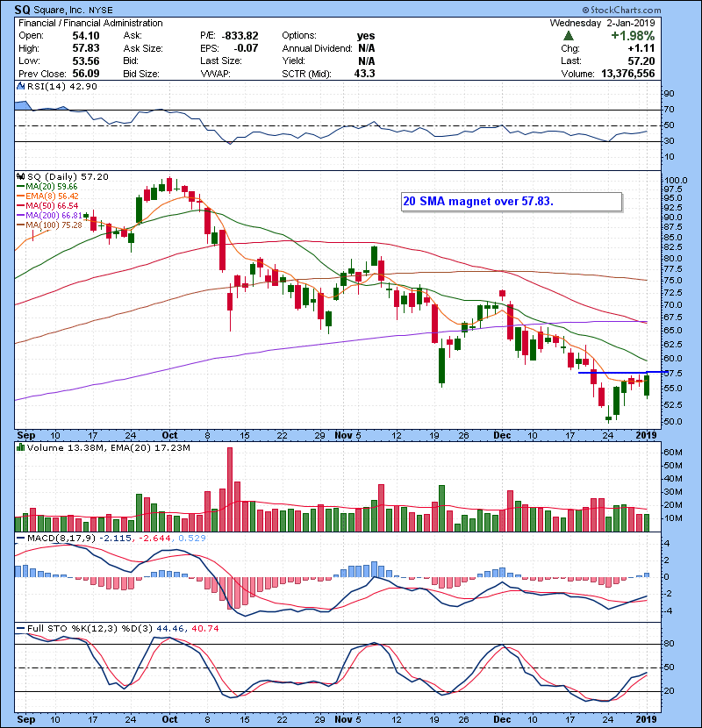Click the Low value 53.56
The width and height of the screenshot is (702, 728).
(x=86, y=61)
